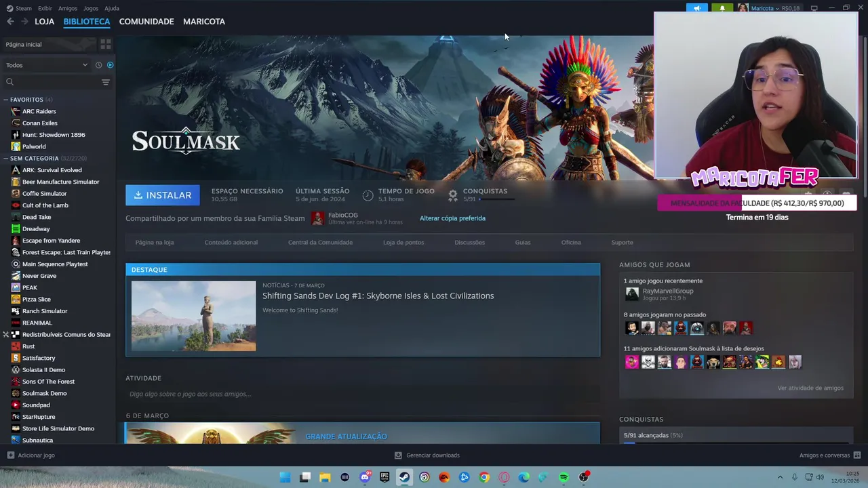Launch Epic Games from taskbar
868x488 pixels.
384,478
